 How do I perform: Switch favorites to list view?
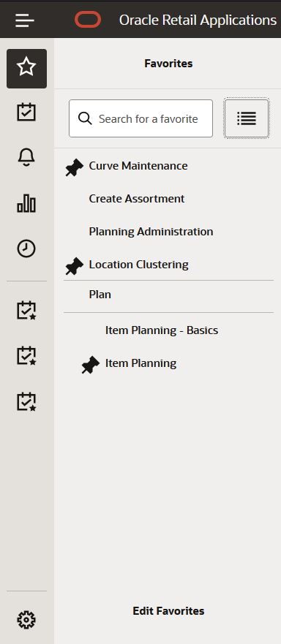247,118
